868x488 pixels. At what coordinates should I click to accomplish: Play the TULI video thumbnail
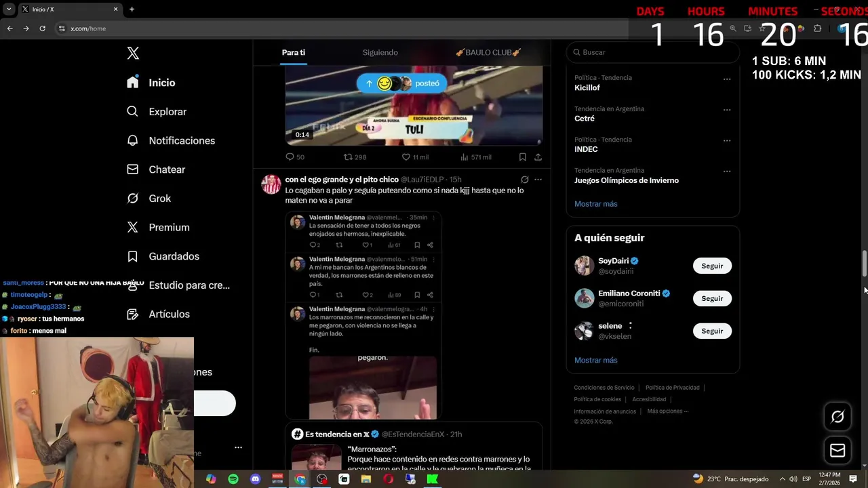click(x=414, y=106)
